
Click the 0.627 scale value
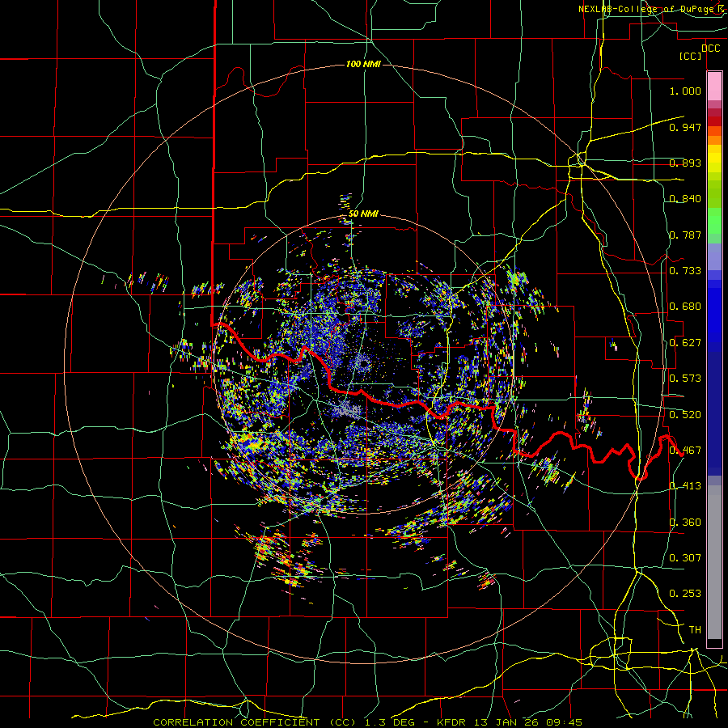[x=685, y=343]
